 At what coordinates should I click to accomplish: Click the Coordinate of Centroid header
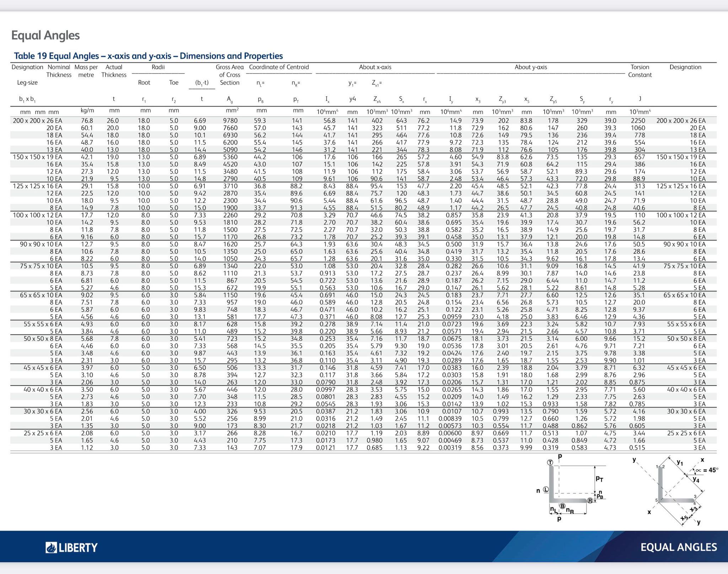click(279, 67)
